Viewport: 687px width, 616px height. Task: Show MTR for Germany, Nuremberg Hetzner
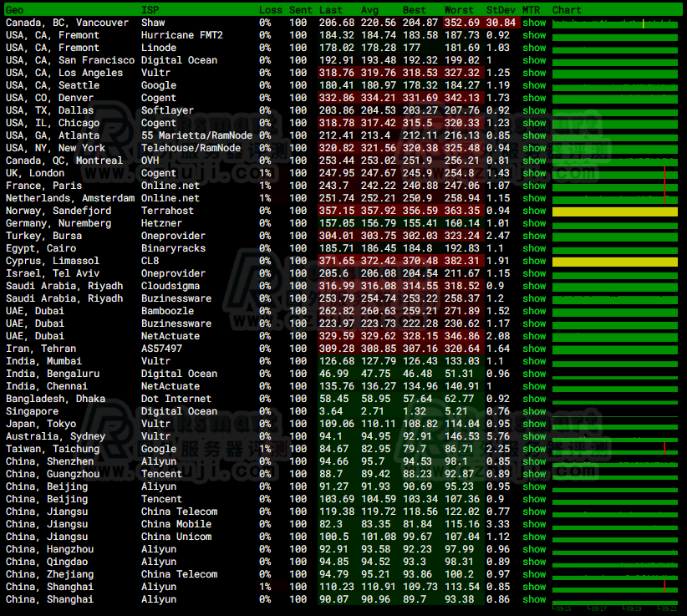click(534, 223)
